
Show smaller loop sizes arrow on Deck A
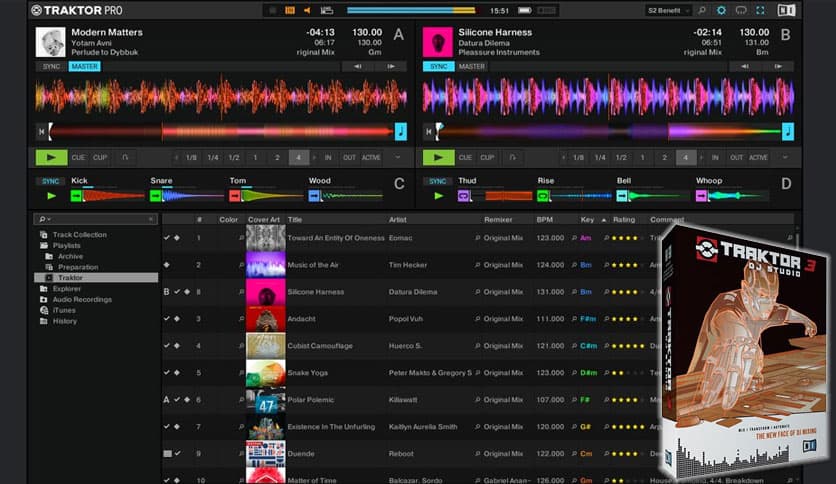tap(176, 157)
